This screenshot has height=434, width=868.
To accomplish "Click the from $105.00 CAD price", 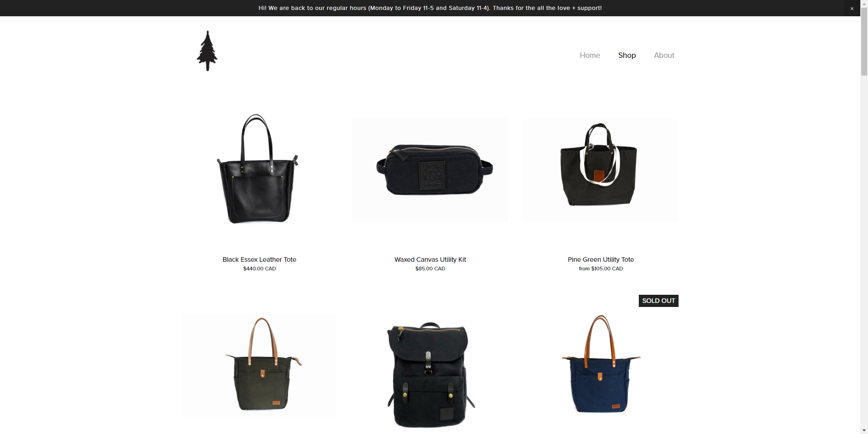I will click(601, 269).
